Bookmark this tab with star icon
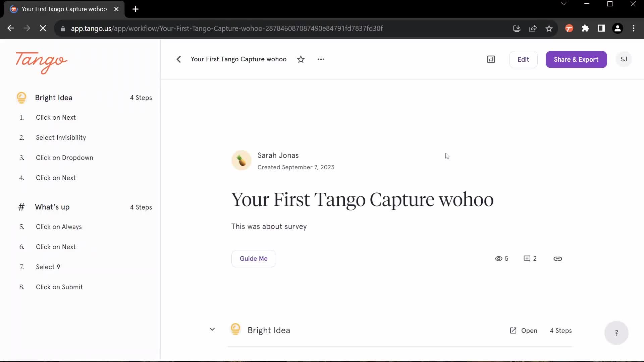This screenshot has width=644, height=362. point(549,28)
